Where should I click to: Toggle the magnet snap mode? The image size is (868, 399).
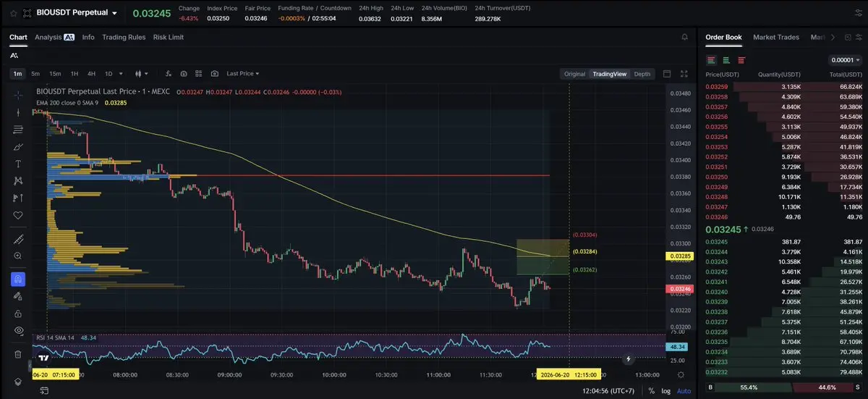click(18, 279)
